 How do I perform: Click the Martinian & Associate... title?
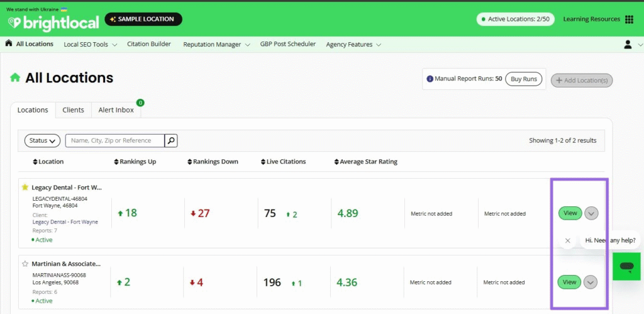point(66,264)
